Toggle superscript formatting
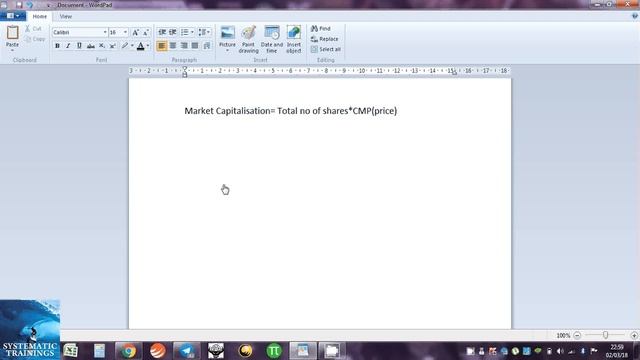640x360 pixels. tap(113, 46)
